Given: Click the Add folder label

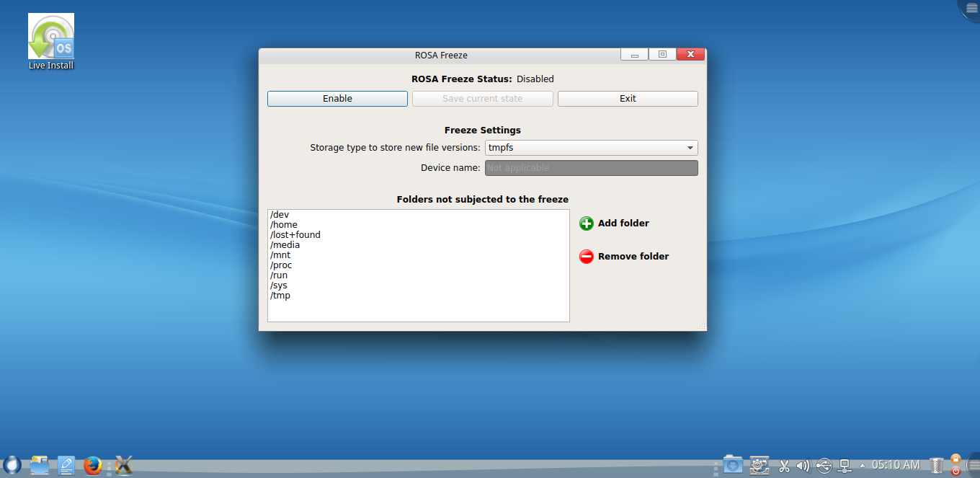Looking at the screenshot, I should point(623,223).
